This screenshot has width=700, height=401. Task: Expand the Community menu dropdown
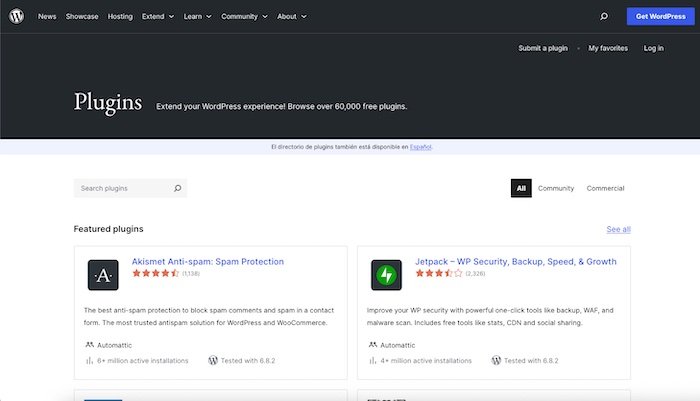tap(244, 17)
